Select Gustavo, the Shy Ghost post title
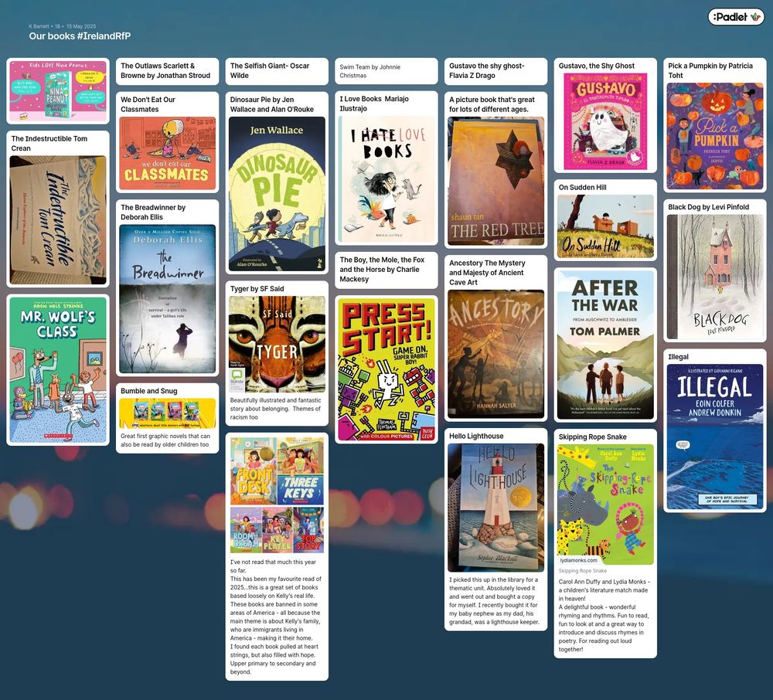The height and width of the screenshot is (700, 773). coord(596,66)
